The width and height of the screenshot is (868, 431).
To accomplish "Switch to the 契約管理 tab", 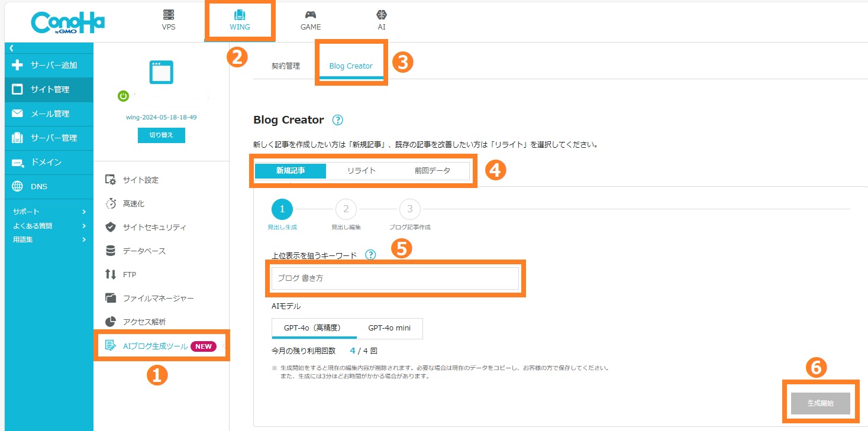I will [286, 66].
